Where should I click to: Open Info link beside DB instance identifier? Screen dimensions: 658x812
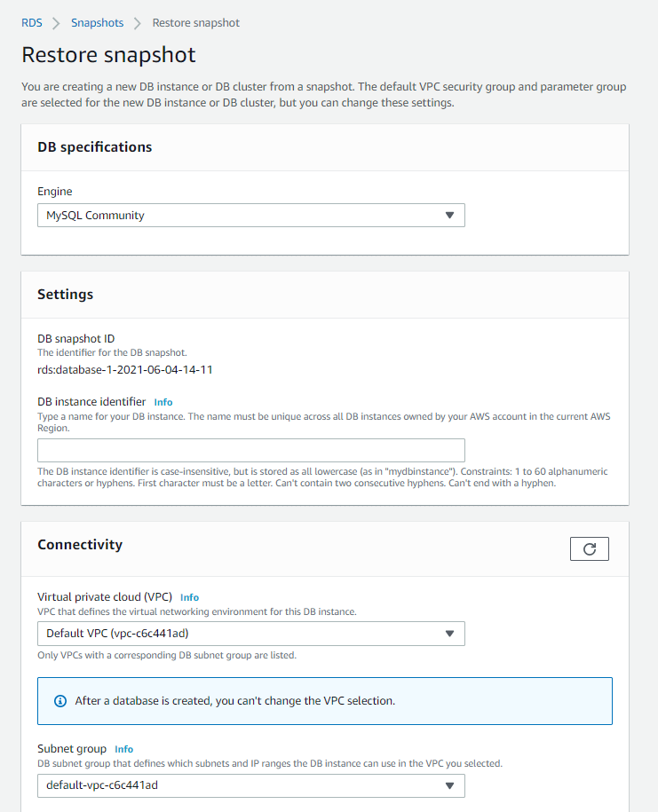[163, 402]
